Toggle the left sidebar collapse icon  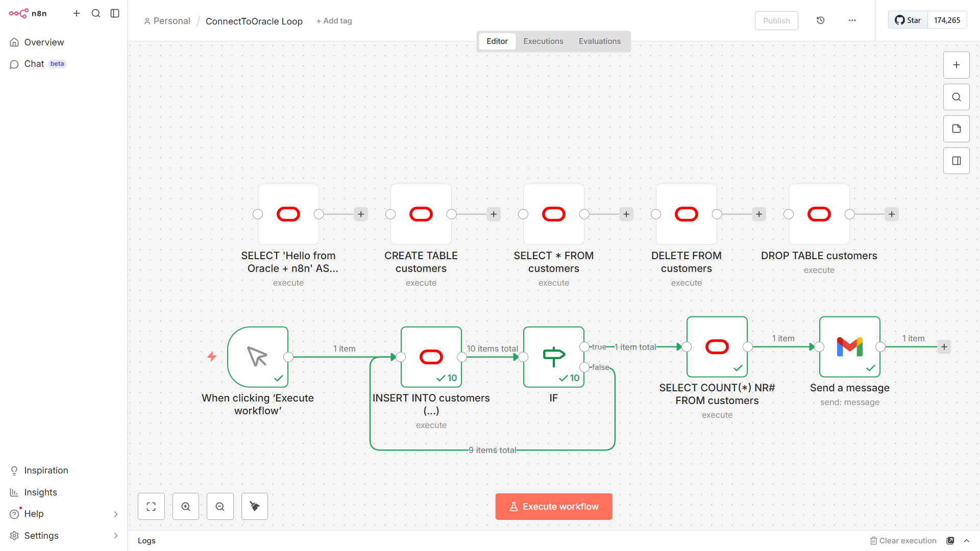coord(115,13)
